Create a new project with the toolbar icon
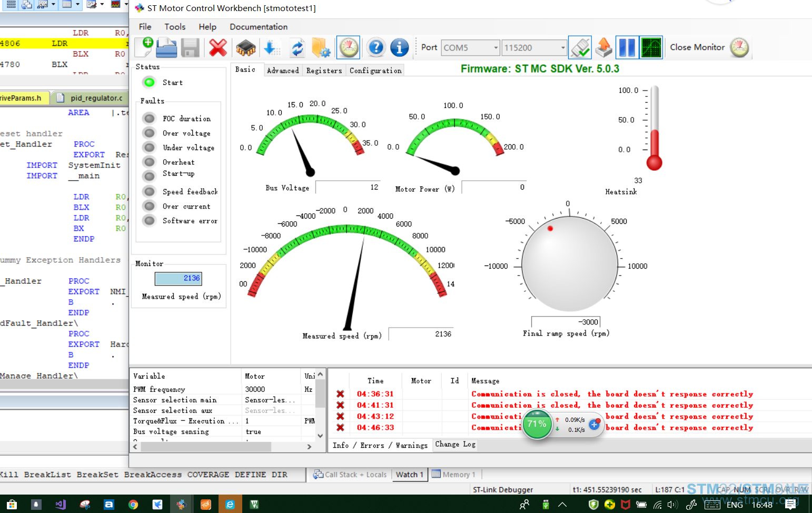Image resolution: width=812 pixels, height=513 pixels. click(x=144, y=47)
